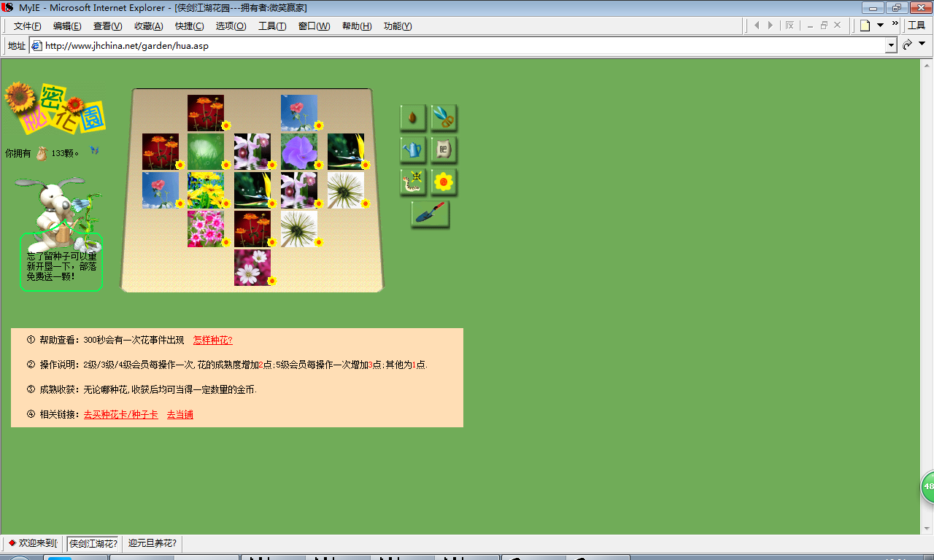The image size is (934, 560).
Task: Click the pink cosmos flowers tile
Action: 206,229
